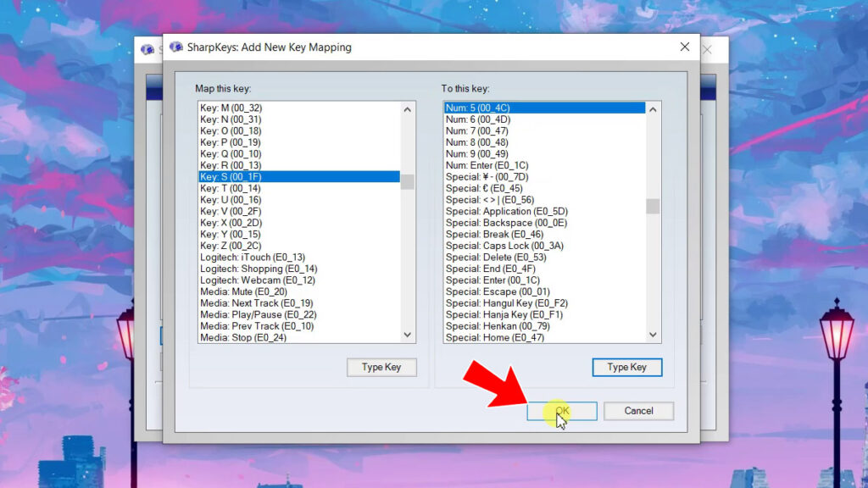868x488 pixels.
Task: Click Type Key under the Map this key list
Action: [x=381, y=368]
